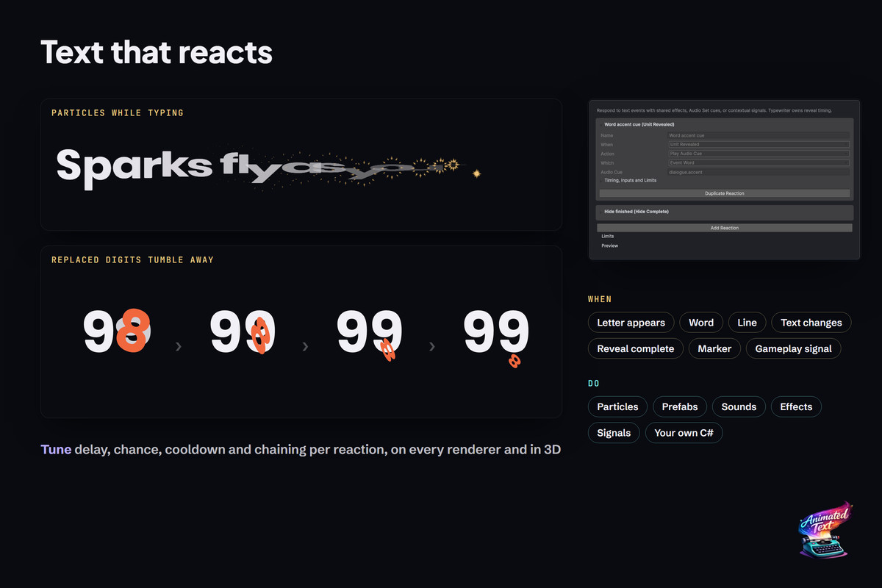Click the Audio Cue field dialogue.accent
The width and height of the screenshot is (882, 588).
(x=759, y=172)
